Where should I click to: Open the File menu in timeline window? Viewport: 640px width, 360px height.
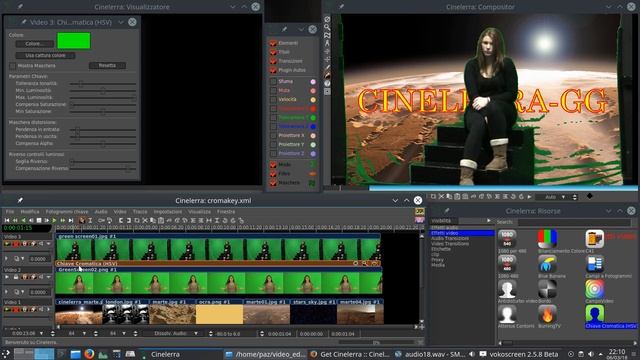pos(10,212)
